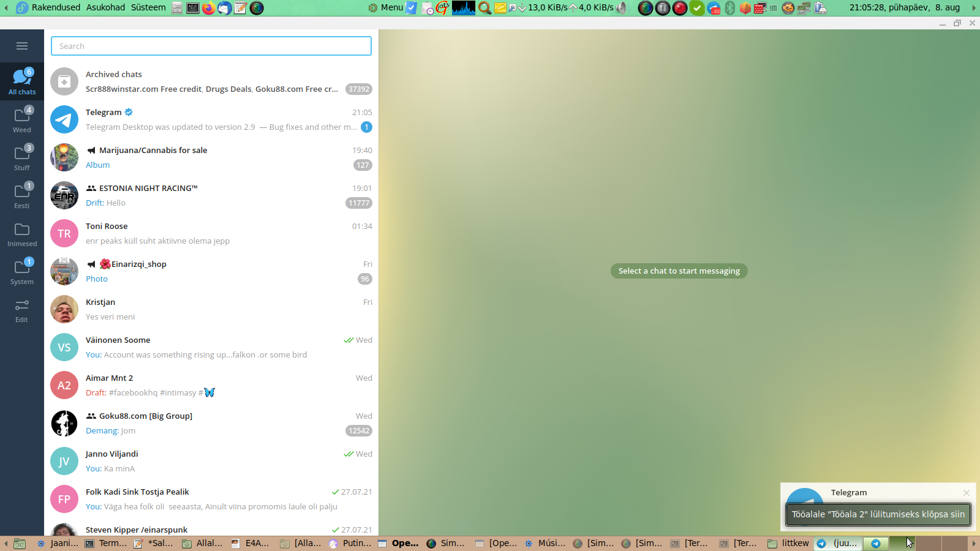Click the red firewall tray icon
The image size is (980, 551).
pyautogui.click(x=760, y=8)
